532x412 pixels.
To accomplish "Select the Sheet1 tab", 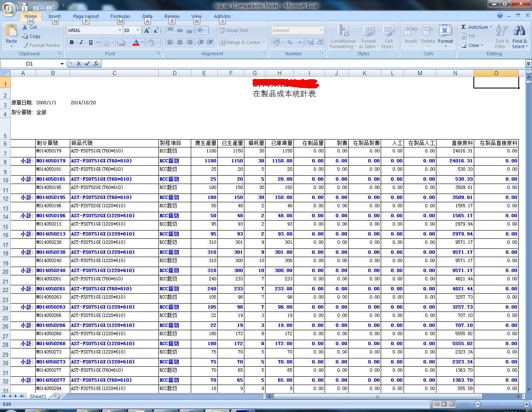I will click(38, 396).
